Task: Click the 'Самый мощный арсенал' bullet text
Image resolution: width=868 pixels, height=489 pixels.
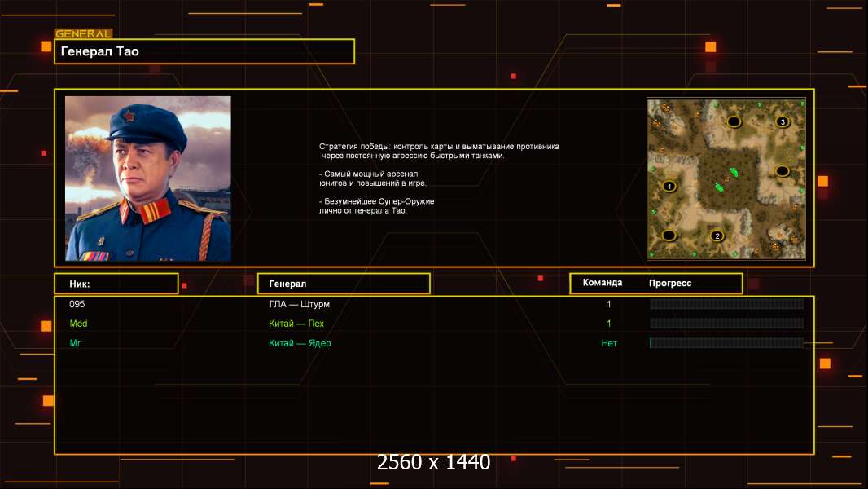Action: [373, 178]
